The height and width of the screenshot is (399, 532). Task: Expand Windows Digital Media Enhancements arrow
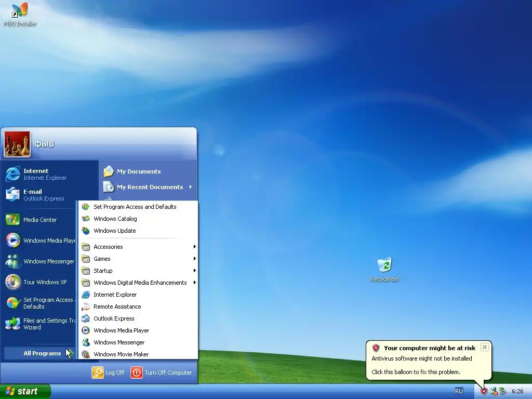pos(194,282)
